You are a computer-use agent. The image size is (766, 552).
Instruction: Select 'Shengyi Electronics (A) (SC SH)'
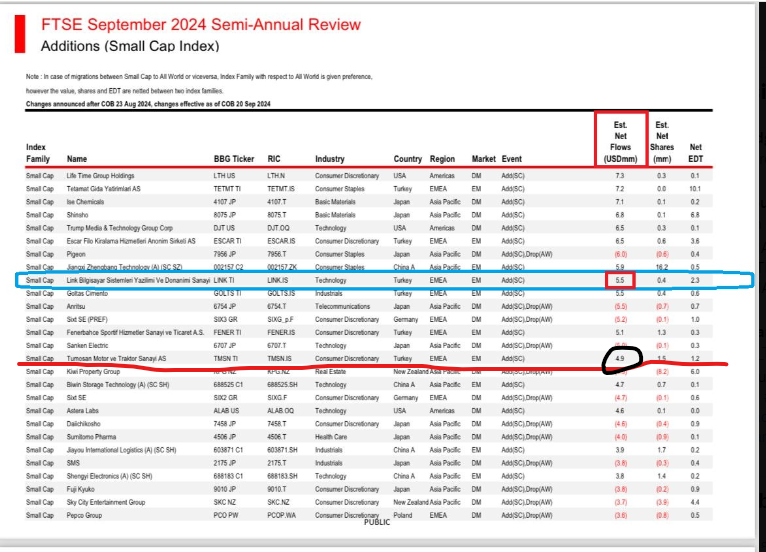click(109, 476)
